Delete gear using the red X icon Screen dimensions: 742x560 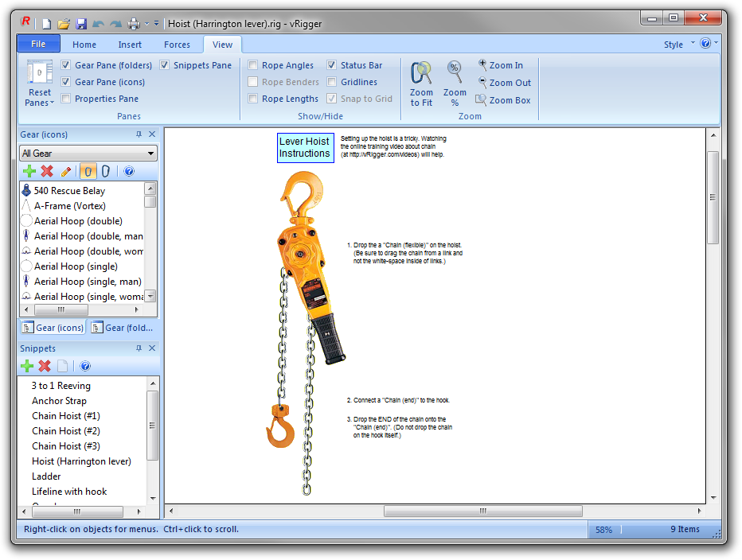45,171
